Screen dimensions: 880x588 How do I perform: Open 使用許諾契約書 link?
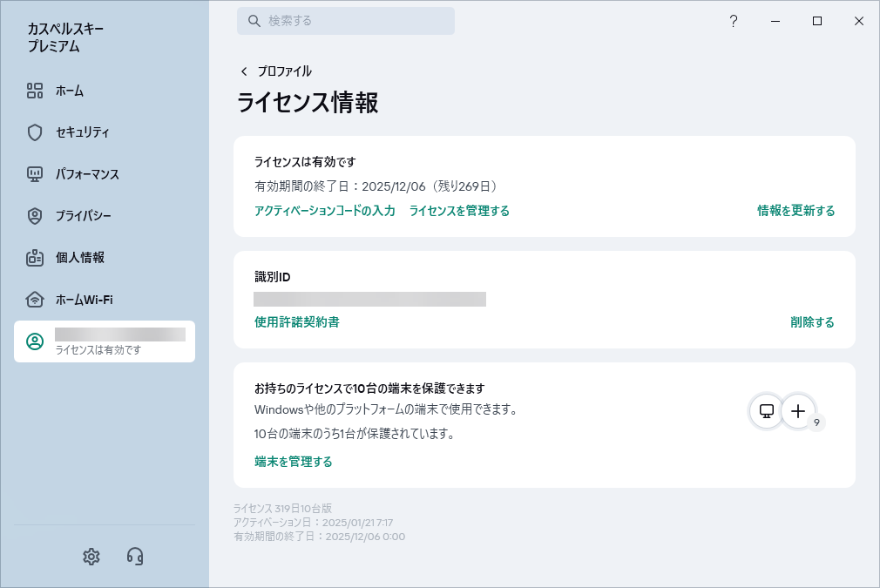297,322
